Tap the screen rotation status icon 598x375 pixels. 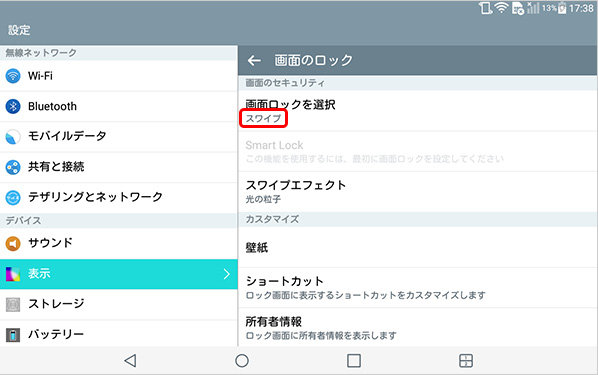click(x=485, y=8)
